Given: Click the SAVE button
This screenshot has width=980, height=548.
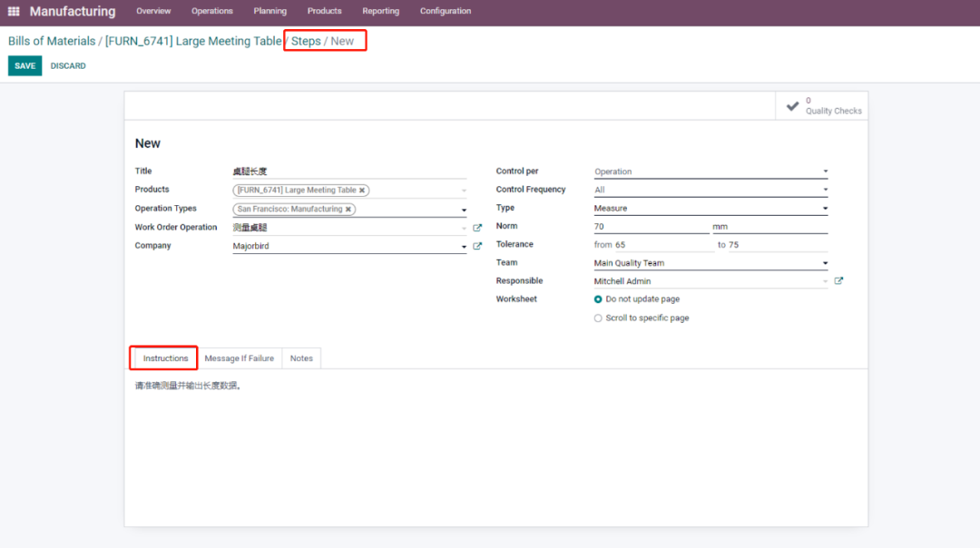Looking at the screenshot, I should 24,66.
